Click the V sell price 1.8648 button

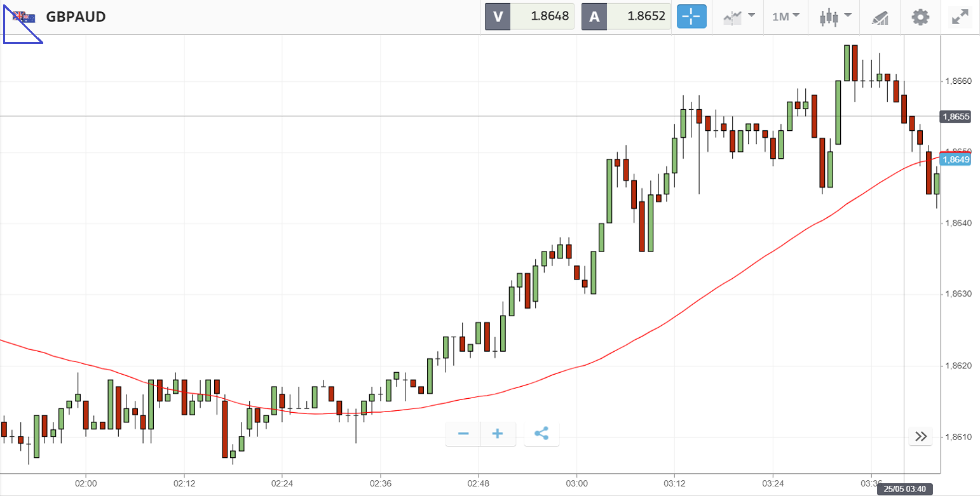click(529, 17)
